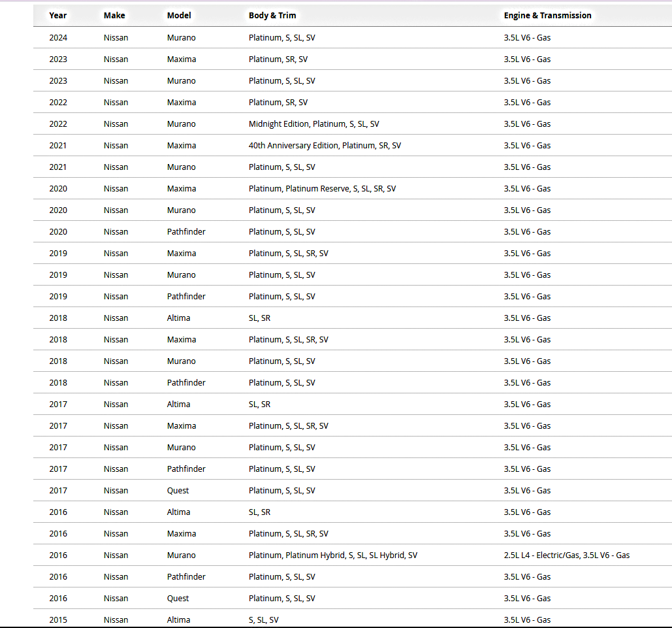The image size is (672, 628).
Task: Click '2.5L L4 - Electric/Gas, 3.5L V6 - Gas' engine
Action: [567, 555]
